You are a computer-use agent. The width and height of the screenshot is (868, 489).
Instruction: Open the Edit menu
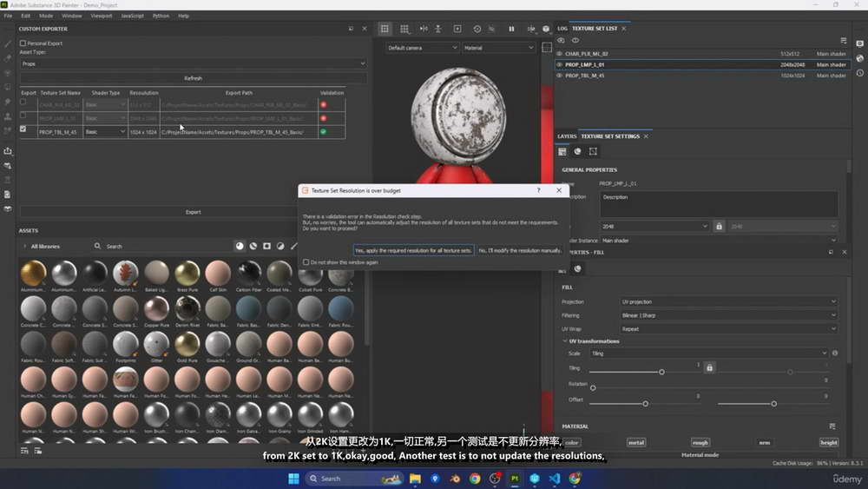click(x=25, y=16)
